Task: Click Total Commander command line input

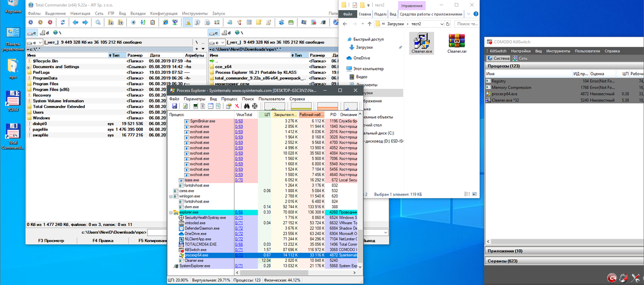Action: pyautogui.click(x=268, y=233)
